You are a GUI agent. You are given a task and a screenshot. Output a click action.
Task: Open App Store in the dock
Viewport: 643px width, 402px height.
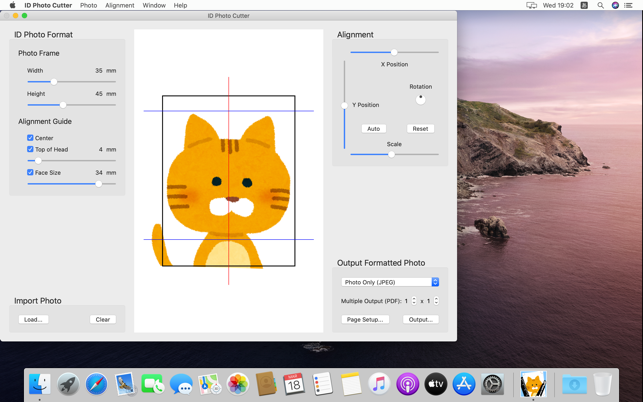click(464, 384)
